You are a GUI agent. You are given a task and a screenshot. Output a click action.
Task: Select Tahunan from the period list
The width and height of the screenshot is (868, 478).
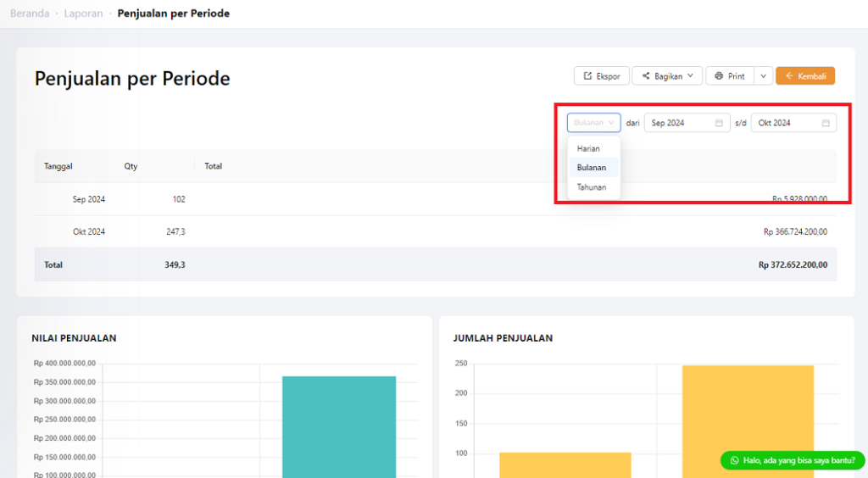(593, 187)
